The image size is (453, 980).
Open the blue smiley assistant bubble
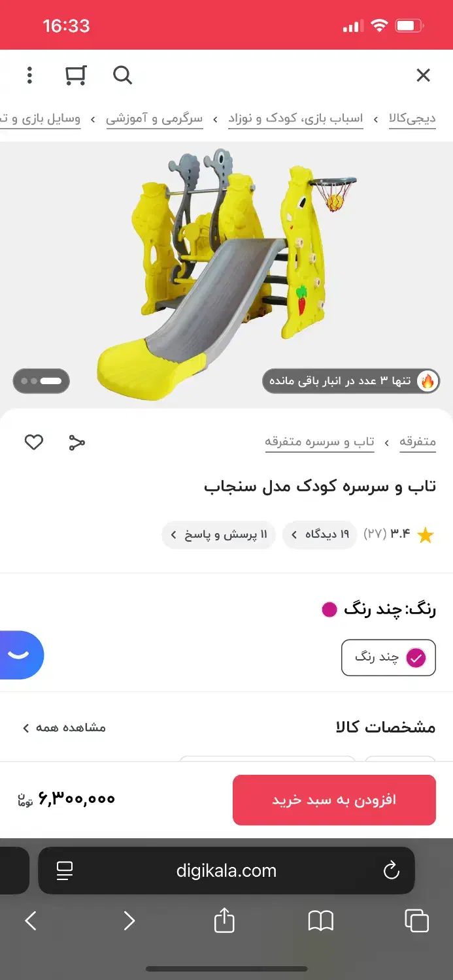coord(20,655)
